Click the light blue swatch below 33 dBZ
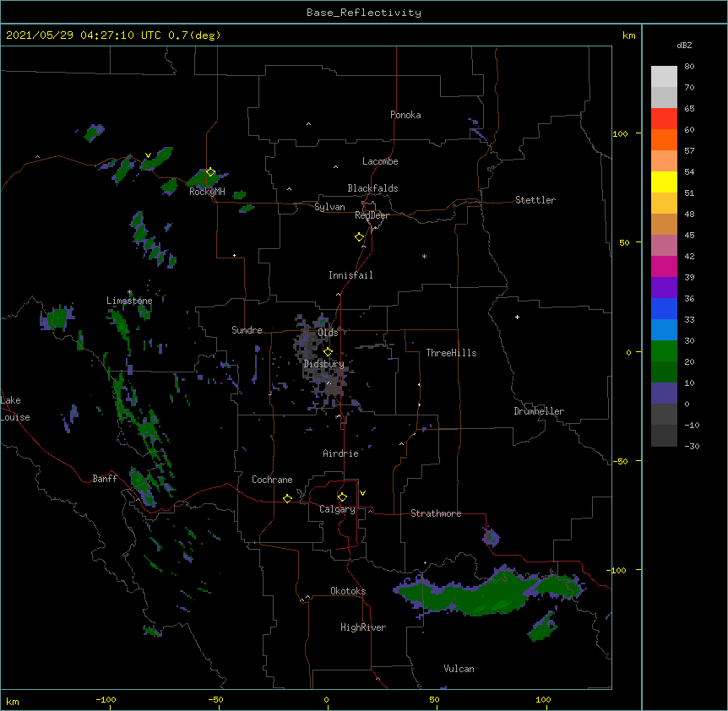 coord(664,330)
